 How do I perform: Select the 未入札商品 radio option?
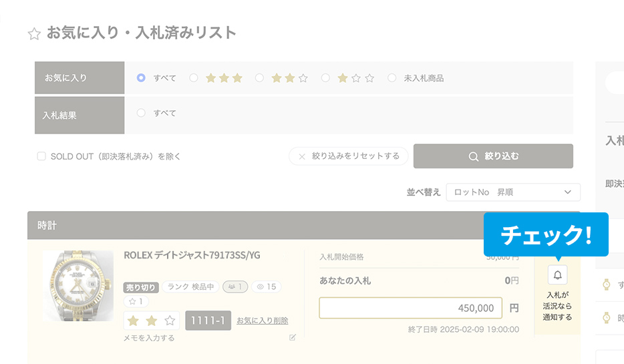392,78
